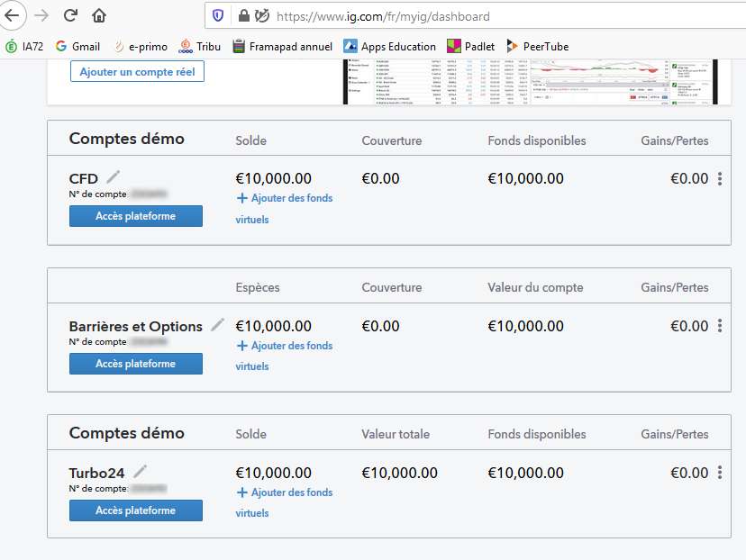The height and width of the screenshot is (560, 746).
Task: Go to the browser home page icon
Action: [x=99, y=15]
